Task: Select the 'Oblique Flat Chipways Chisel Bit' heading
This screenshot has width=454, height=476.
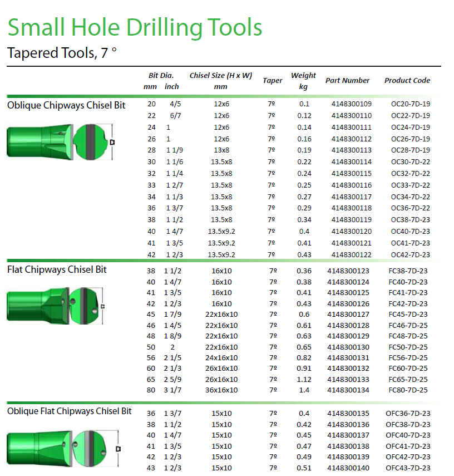Action: [70, 411]
